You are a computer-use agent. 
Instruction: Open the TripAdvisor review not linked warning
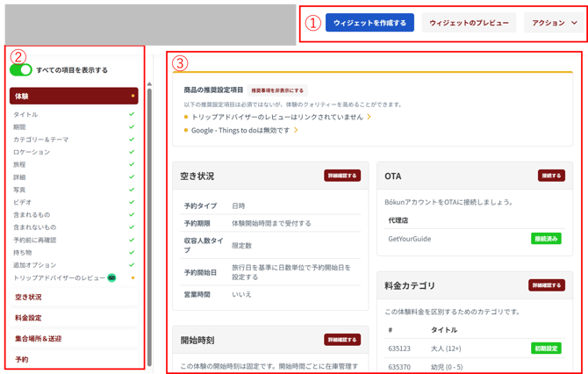(276, 117)
